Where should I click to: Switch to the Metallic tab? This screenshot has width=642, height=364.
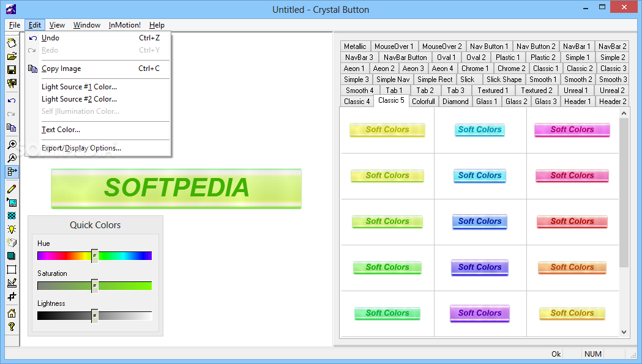[355, 46]
